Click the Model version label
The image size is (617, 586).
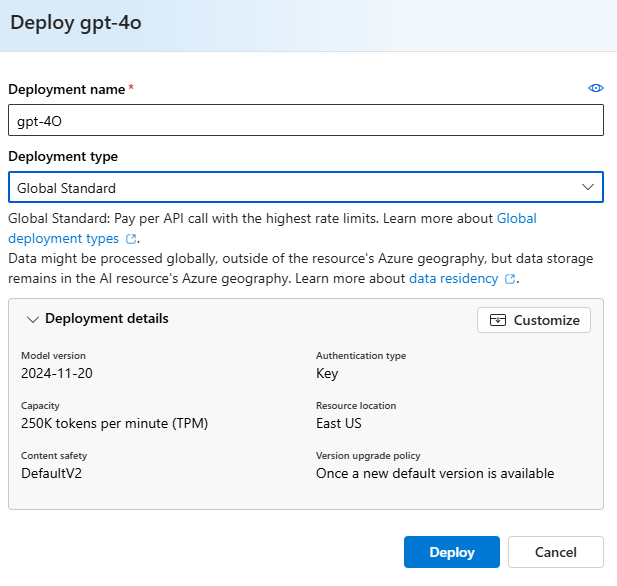point(53,355)
